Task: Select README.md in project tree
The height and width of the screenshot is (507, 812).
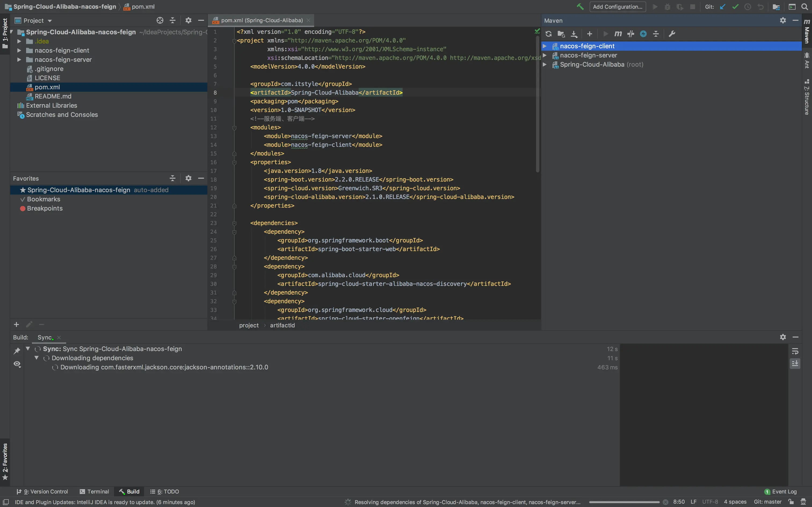Action: [x=53, y=96]
